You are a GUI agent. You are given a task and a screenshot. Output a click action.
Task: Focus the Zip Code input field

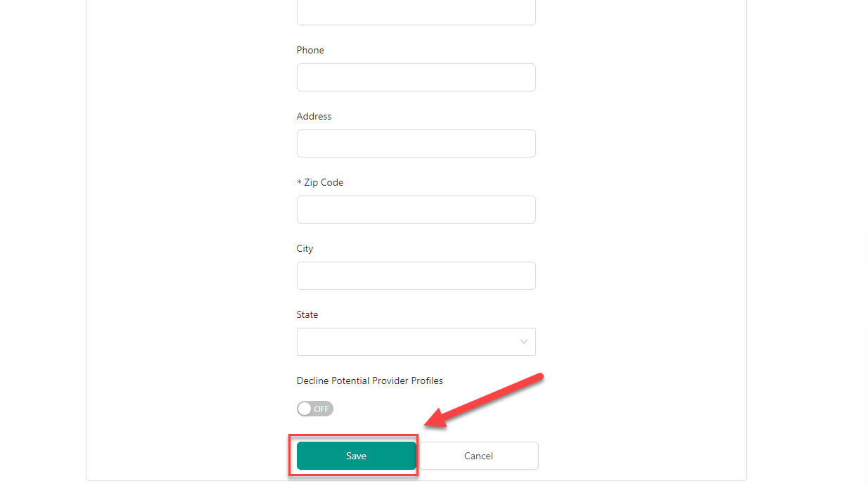[x=416, y=210]
